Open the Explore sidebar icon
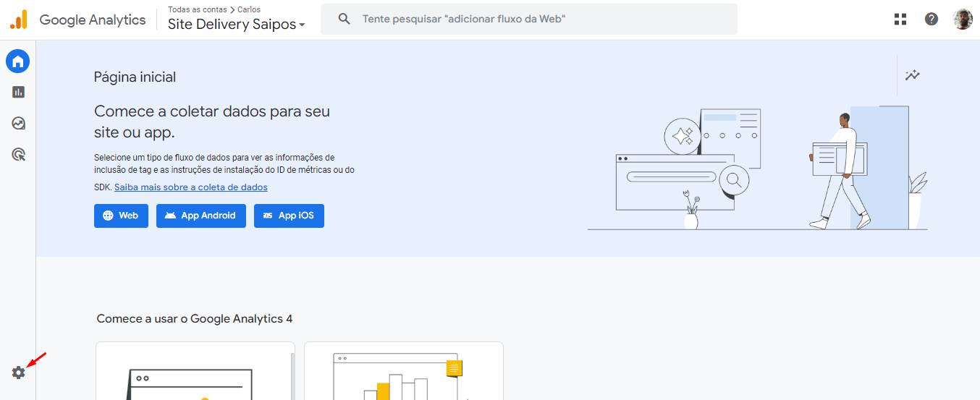980x400 pixels. pyautogui.click(x=18, y=123)
